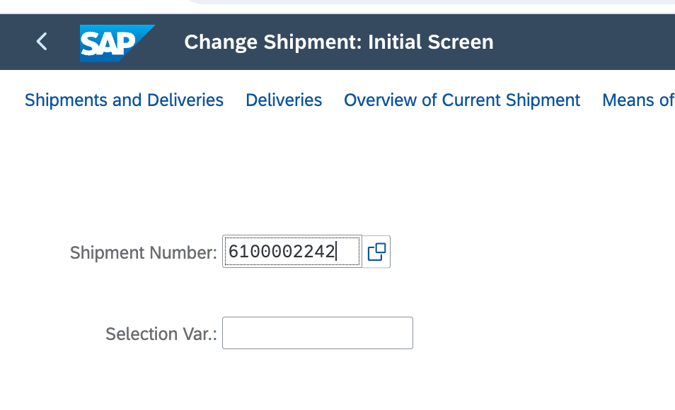This screenshot has height=410, width=675.
Task: Select the selection variant text box
Action: tap(317, 333)
